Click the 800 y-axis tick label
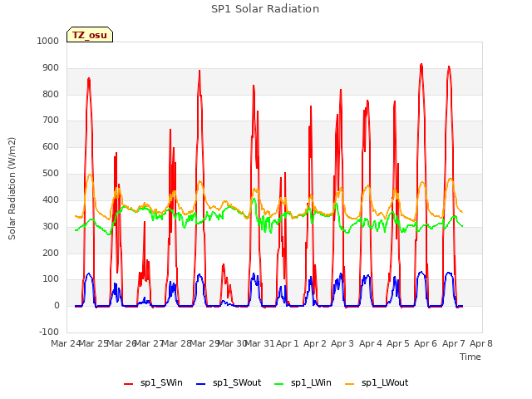532x399 pixels. pyautogui.click(x=51, y=94)
